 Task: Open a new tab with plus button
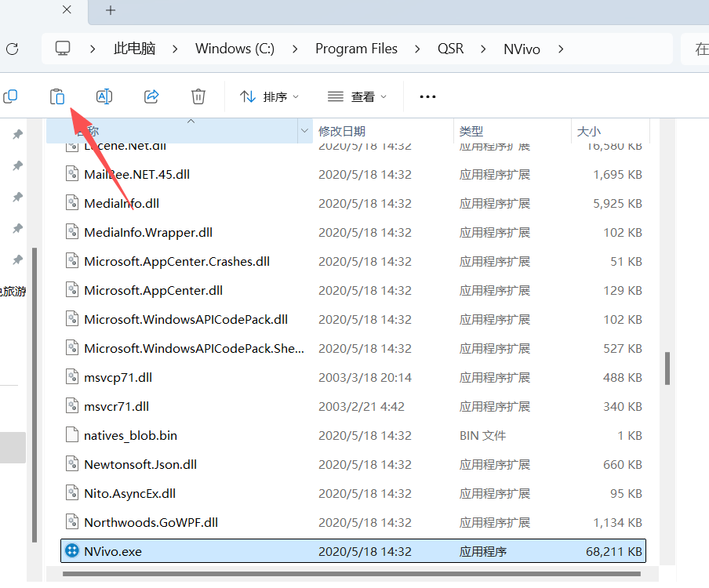pyautogui.click(x=111, y=10)
